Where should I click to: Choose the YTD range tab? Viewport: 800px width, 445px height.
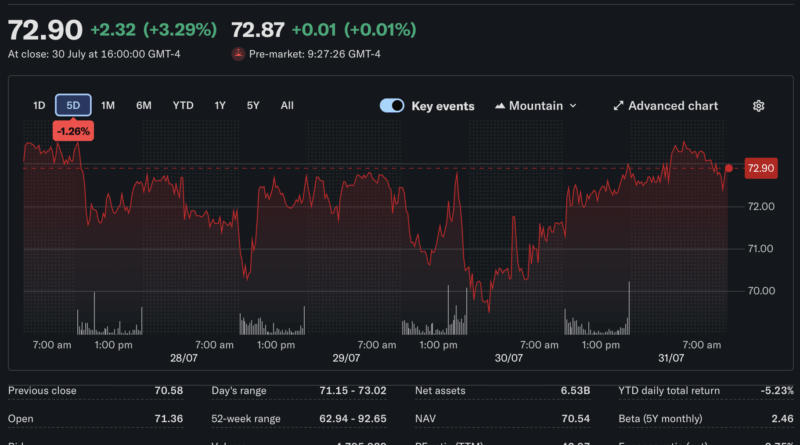(183, 105)
